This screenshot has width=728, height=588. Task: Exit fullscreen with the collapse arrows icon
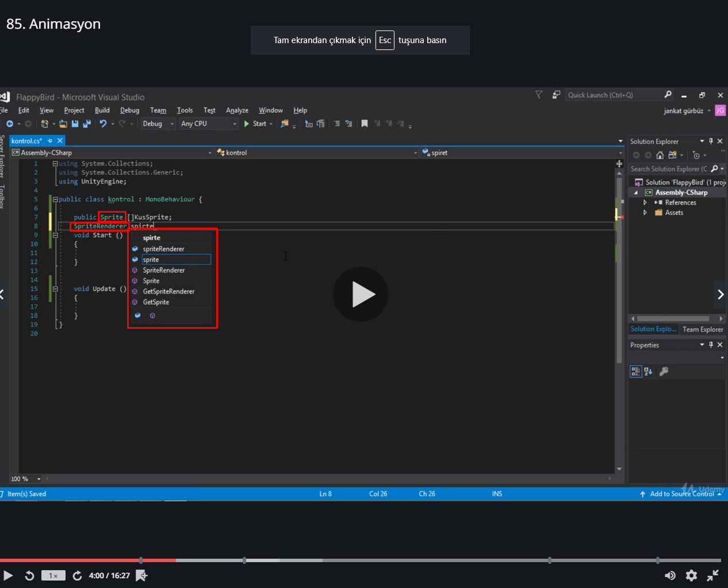[713, 575]
